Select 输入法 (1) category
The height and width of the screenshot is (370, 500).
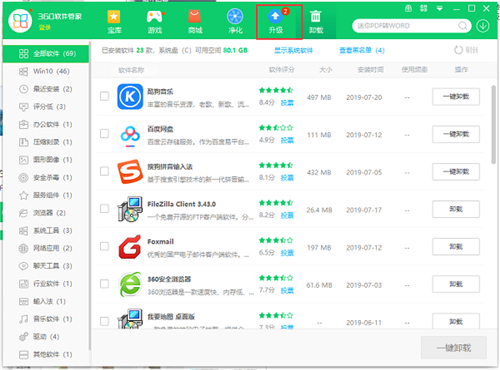46,301
